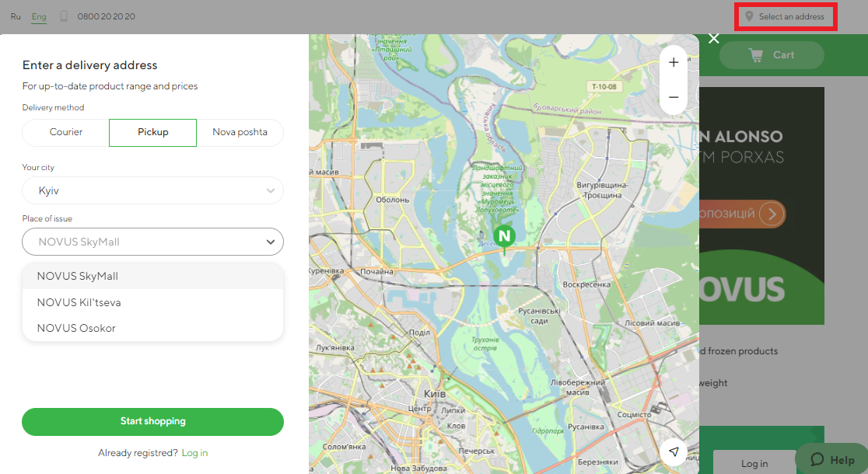Viewport: 868px width, 474px height.
Task: Click the location pin icon in header
Action: point(749,16)
